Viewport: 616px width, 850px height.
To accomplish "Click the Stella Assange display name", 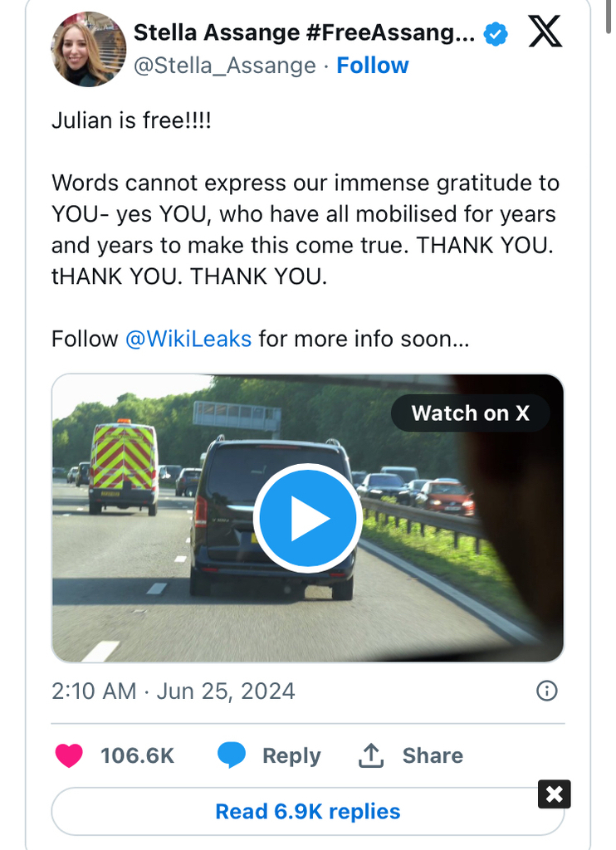I will [x=304, y=32].
